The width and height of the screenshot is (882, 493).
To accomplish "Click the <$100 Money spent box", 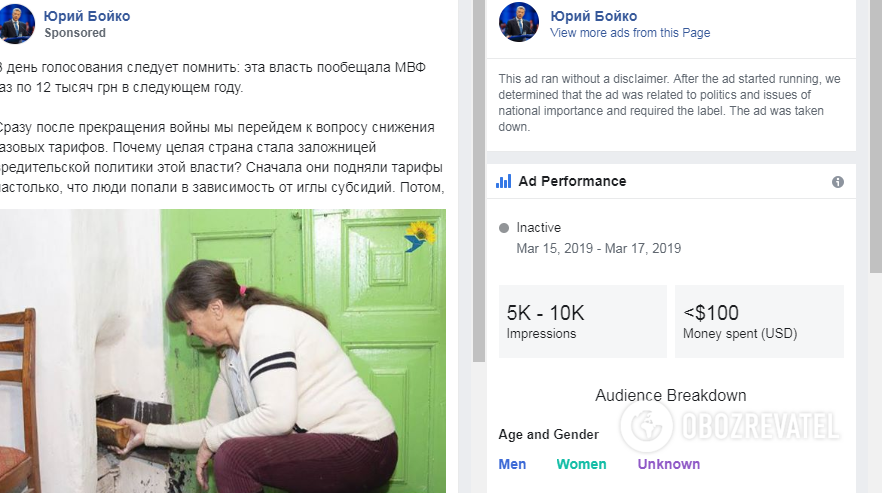I will pos(758,321).
